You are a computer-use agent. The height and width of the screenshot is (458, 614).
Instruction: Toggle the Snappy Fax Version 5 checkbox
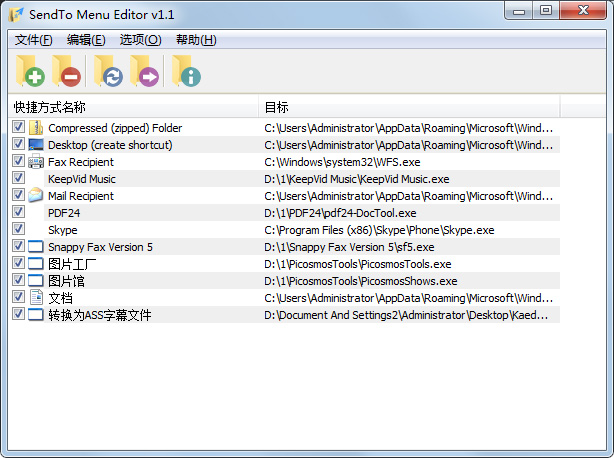coord(18,246)
